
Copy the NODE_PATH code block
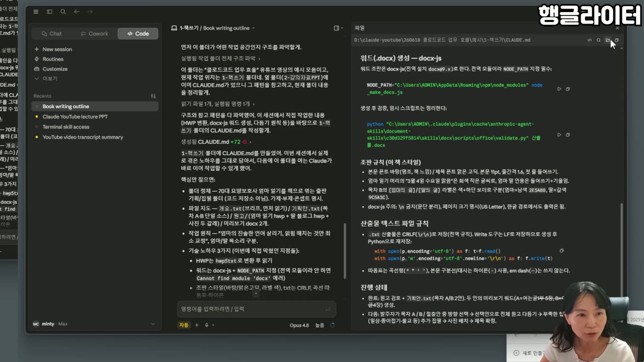pyautogui.click(x=568, y=89)
